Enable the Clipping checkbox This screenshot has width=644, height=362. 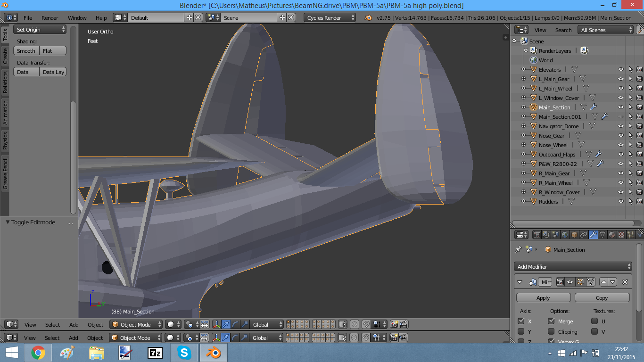(x=551, y=331)
